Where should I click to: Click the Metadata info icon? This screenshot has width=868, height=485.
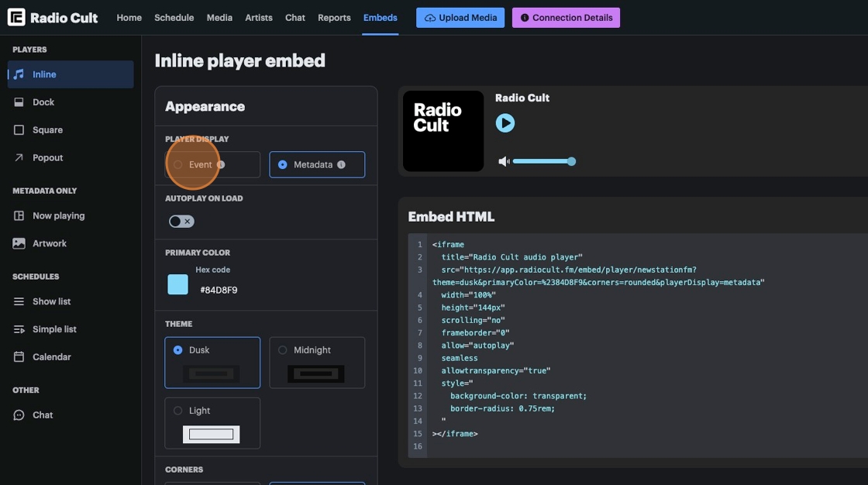click(x=341, y=164)
